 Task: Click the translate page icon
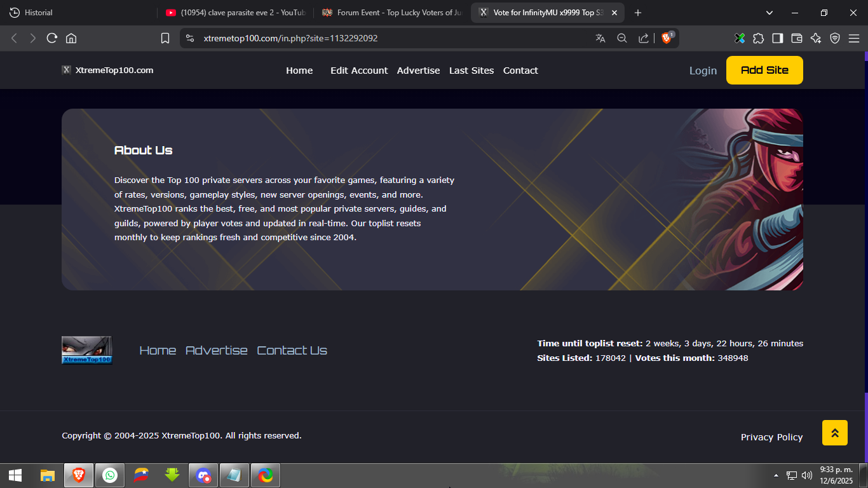(x=600, y=38)
